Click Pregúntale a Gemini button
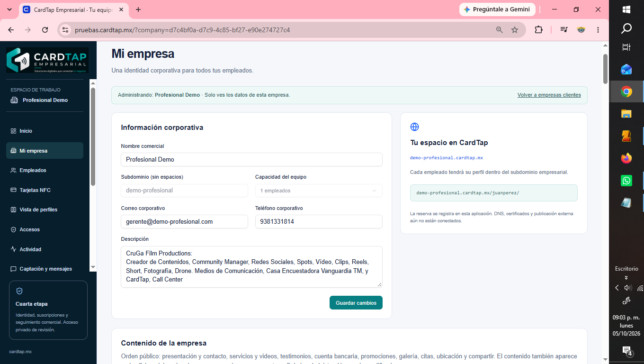The image size is (644, 364). pyautogui.click(x=497, y=9)
